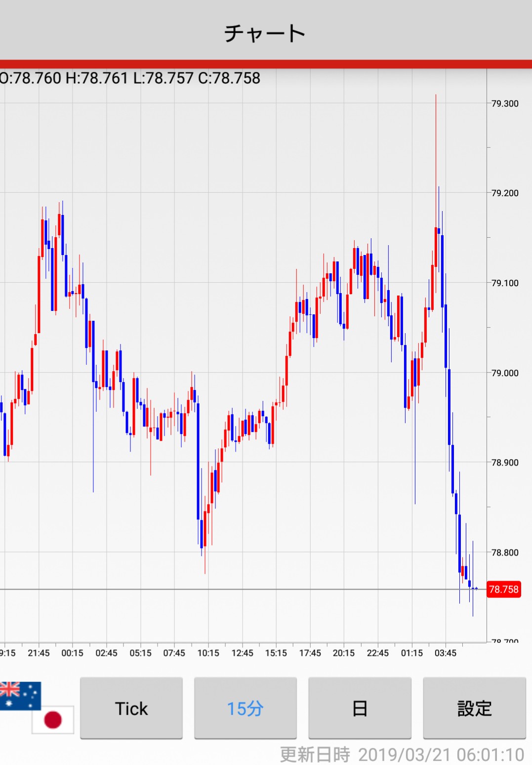532x765 pixels.
Task: Switch chart to Tick view
Action: (x=131, y=708)
